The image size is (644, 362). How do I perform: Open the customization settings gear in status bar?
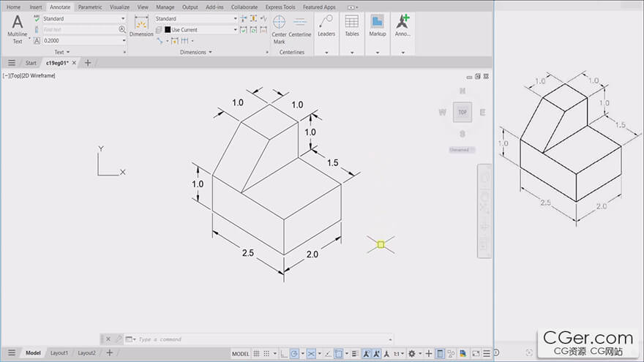[411, 353]
